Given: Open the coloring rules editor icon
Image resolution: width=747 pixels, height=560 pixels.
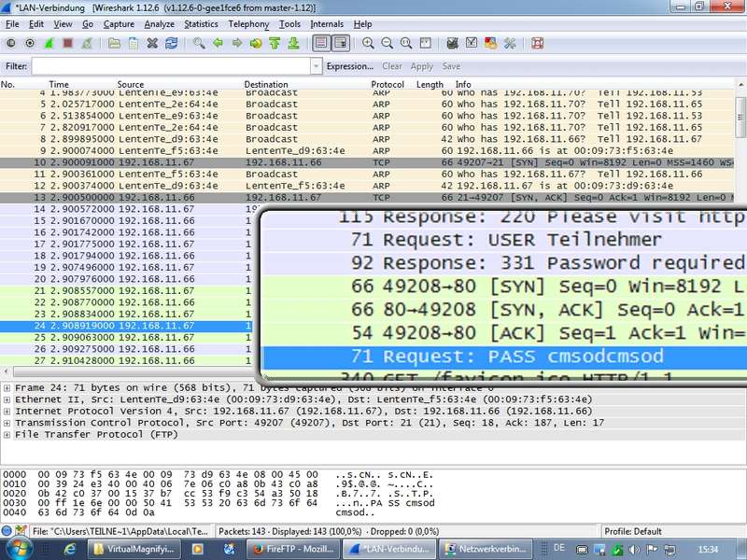Looking at the screenshot, I should (490, 43).
